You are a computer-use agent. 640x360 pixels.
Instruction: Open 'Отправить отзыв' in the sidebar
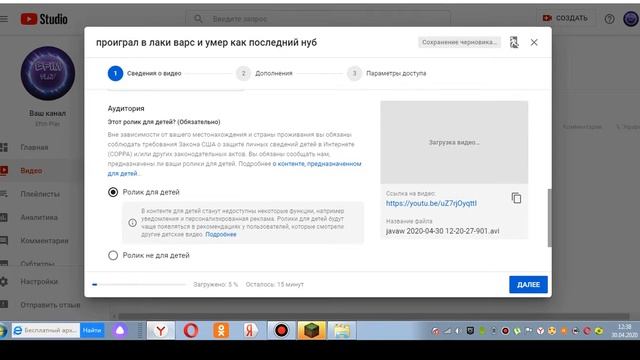click(x=50, y=305)
